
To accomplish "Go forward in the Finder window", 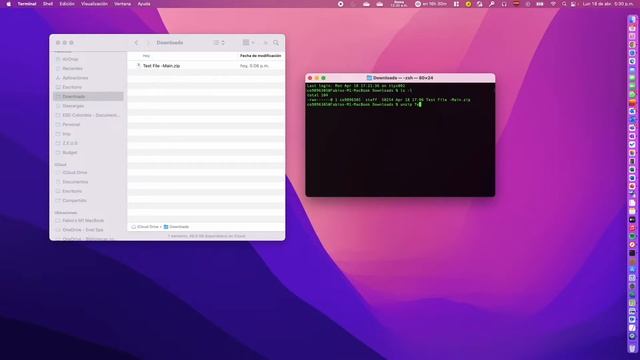I will click(x=148, y=42).
